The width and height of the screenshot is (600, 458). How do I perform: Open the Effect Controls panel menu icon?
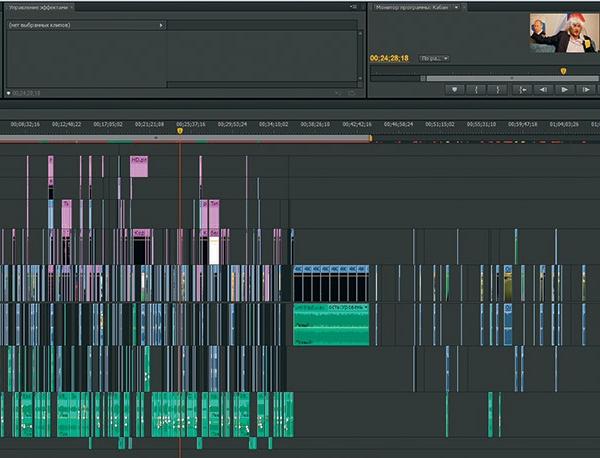click(354, 7)
